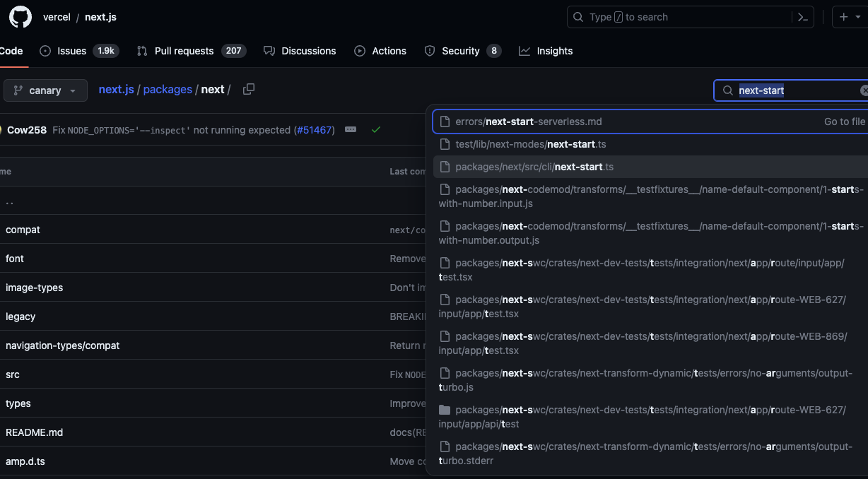Open the src folder
Screen dimensions: 868x479
13,374
